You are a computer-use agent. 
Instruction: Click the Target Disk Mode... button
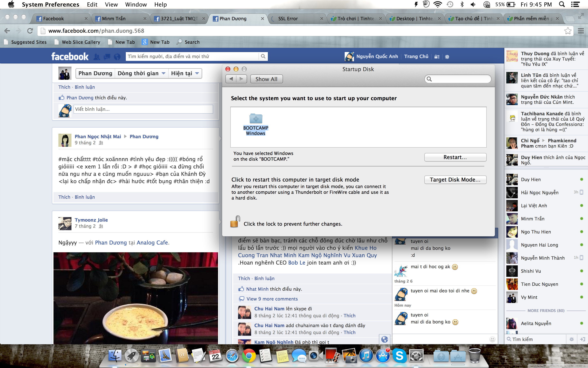(455, 180)
